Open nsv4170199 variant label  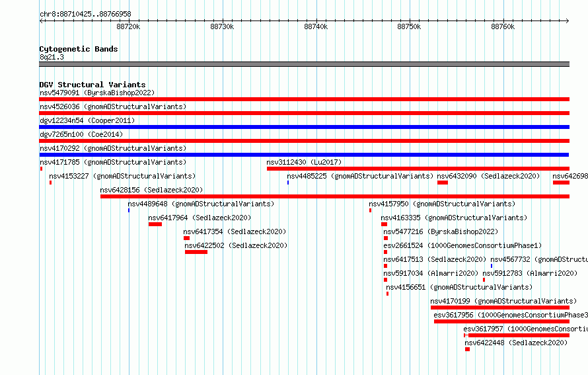point(503,301)
